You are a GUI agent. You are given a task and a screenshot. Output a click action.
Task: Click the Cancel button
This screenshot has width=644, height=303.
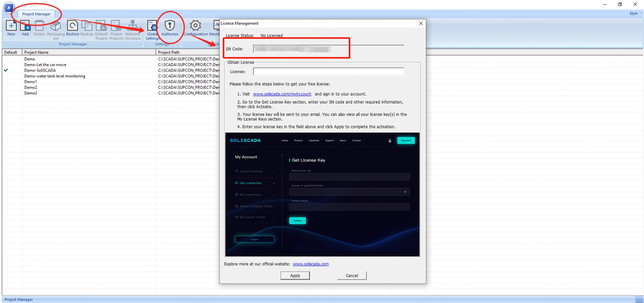352,276
